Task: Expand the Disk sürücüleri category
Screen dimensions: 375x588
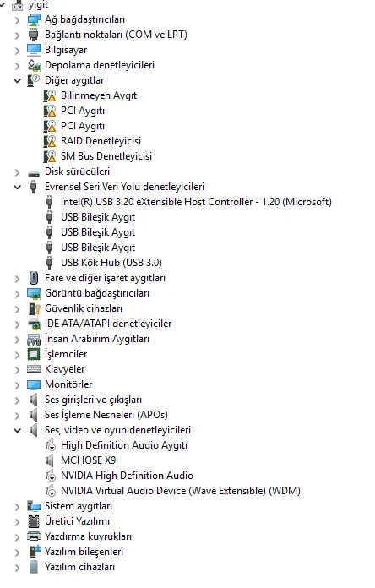Action: [x=17, y=172]
